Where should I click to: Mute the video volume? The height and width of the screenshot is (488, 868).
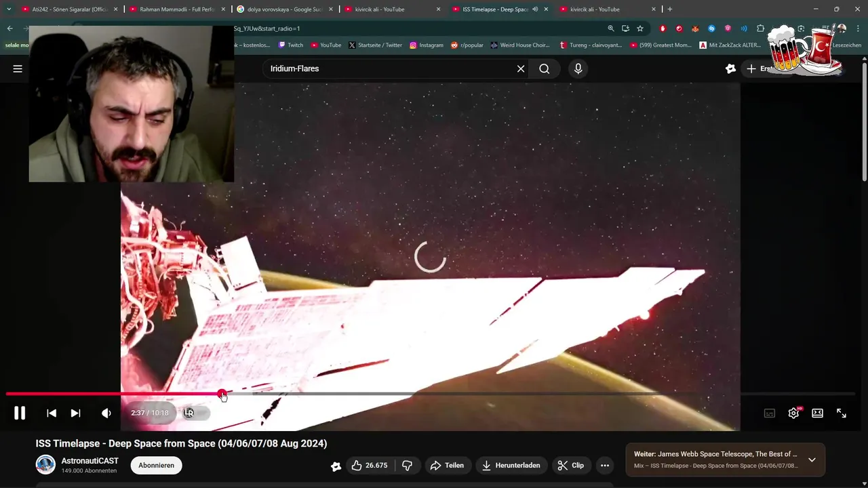pyautogui.click(x=106, y=413)
